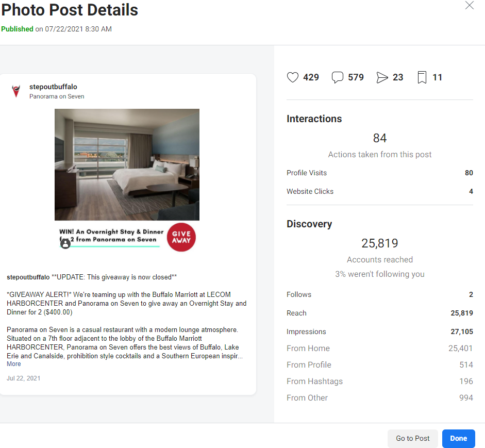The image size is (485, 448).
Task: Click the Profile Visits row
Action: click(x=379, y=173)
